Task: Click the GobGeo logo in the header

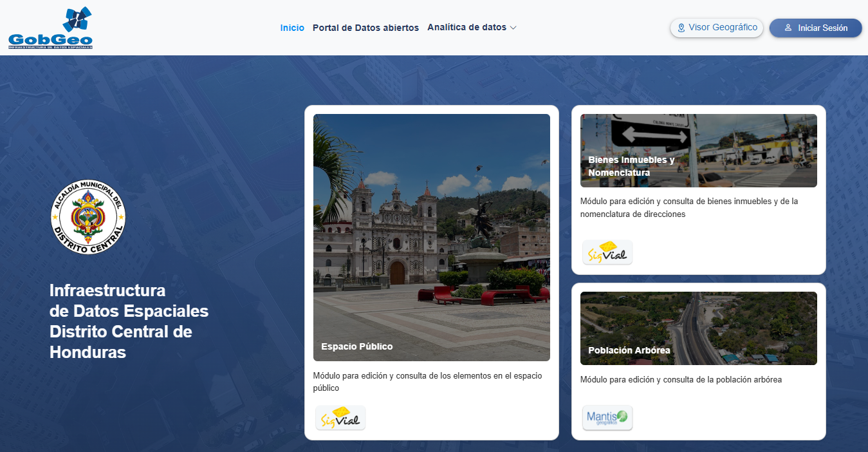Action: pyautogui.click(x=50, y=28)
